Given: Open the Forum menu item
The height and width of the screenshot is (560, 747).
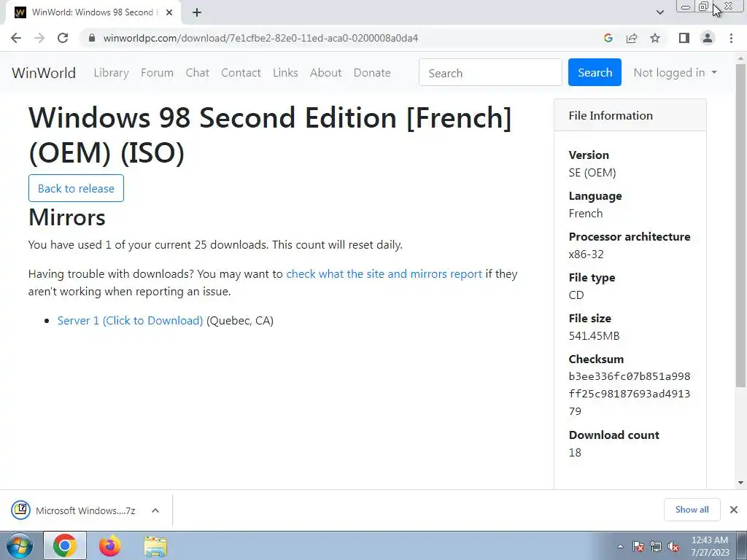Looking at the screenshot, I should point(158,73).
